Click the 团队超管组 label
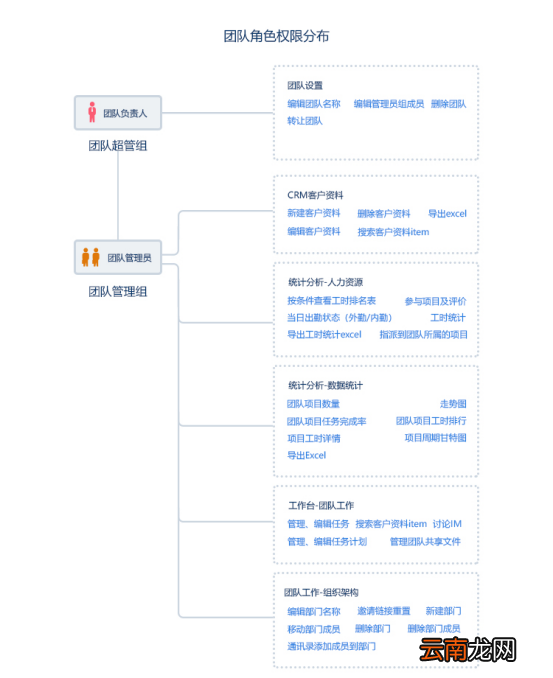 (x=118, y=146)
